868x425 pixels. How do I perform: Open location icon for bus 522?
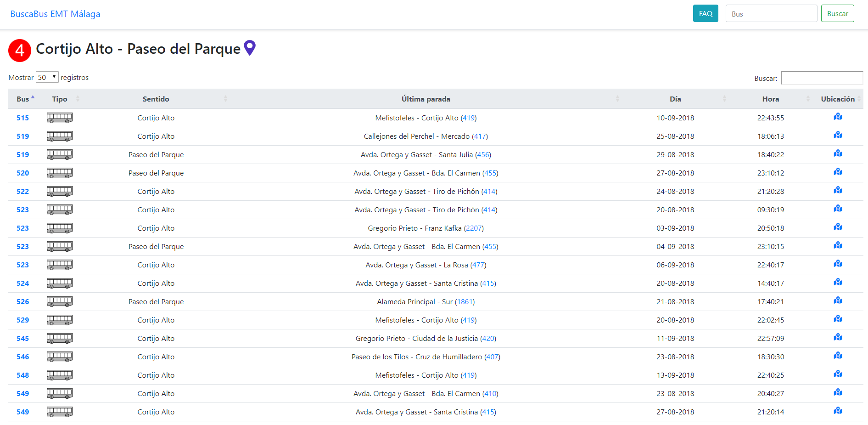(838, 190)
